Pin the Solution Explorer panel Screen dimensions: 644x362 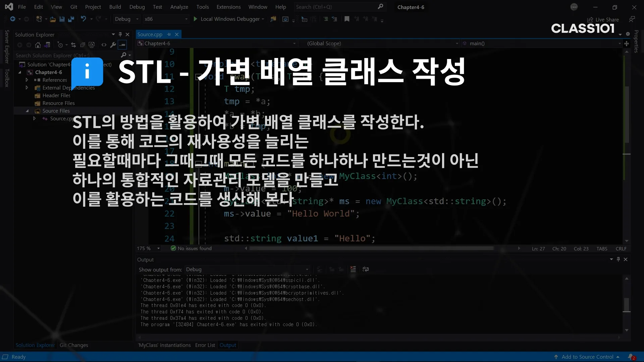pos(120,34)
